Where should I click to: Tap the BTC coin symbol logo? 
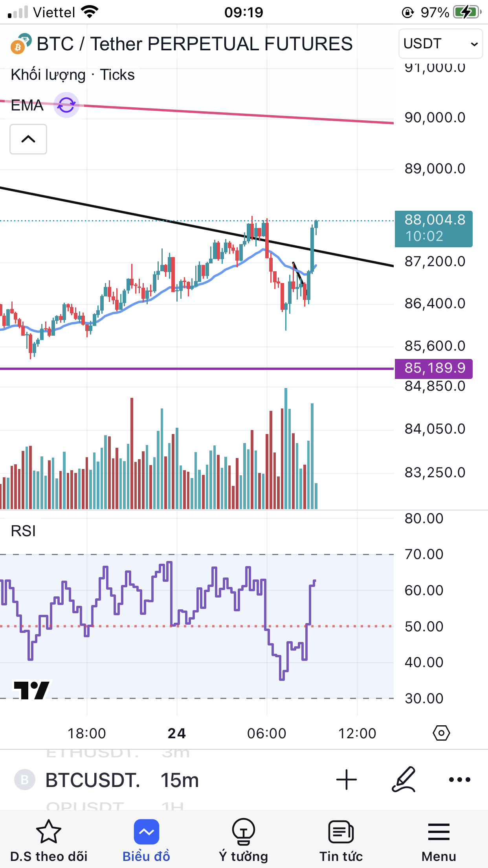tap(20, 44)
